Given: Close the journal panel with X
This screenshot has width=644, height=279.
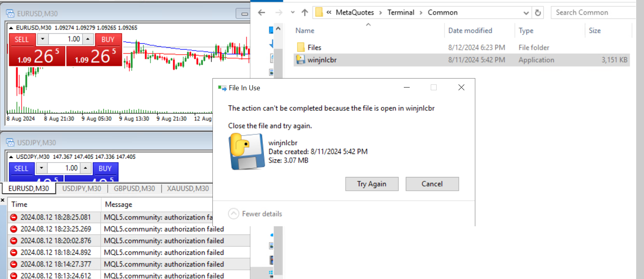Looking at the screenshot, I should point(3,200).
